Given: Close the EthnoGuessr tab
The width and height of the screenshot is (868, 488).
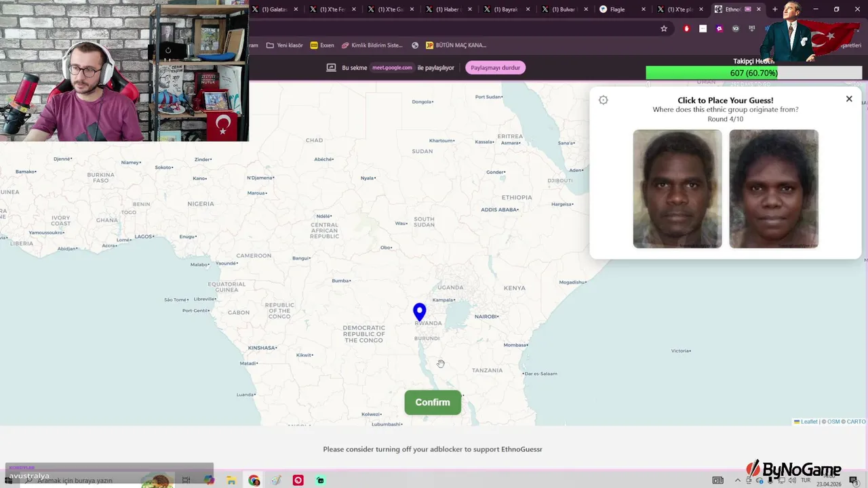Looking at the screenshot, I should tap(759, 9).
